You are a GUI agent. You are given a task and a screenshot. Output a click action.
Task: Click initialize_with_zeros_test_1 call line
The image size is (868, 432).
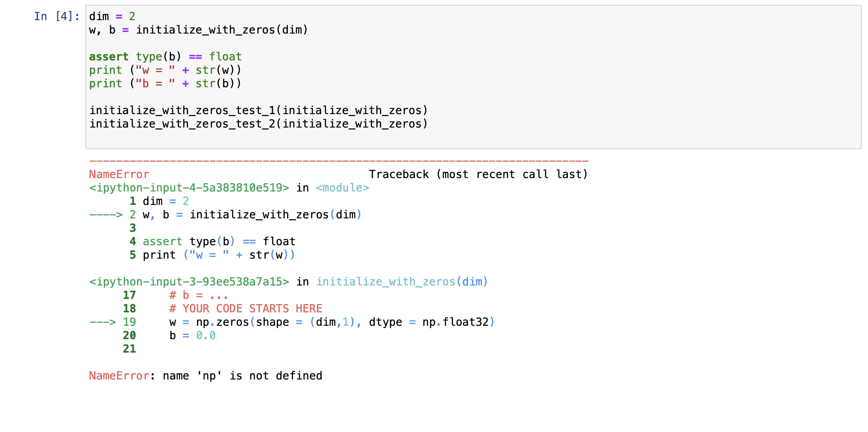point(258,111)
